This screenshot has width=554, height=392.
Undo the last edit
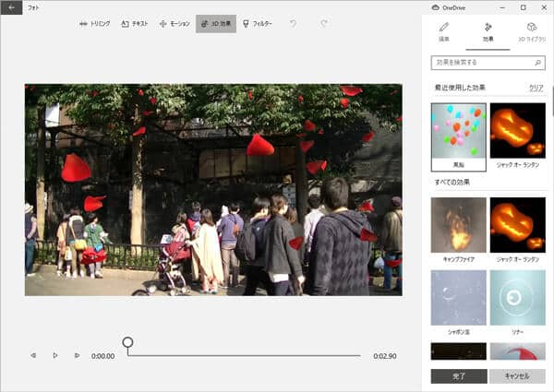[294, 24]
